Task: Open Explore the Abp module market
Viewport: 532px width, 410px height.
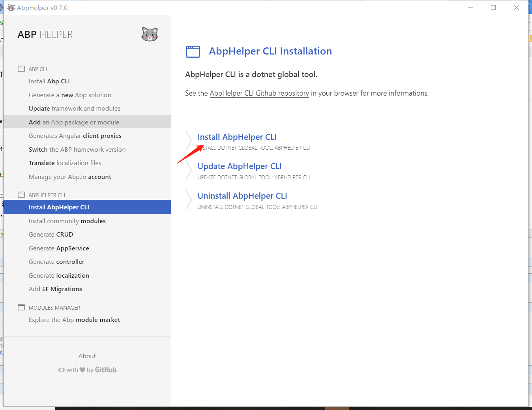Action: (x=87, y=320)
